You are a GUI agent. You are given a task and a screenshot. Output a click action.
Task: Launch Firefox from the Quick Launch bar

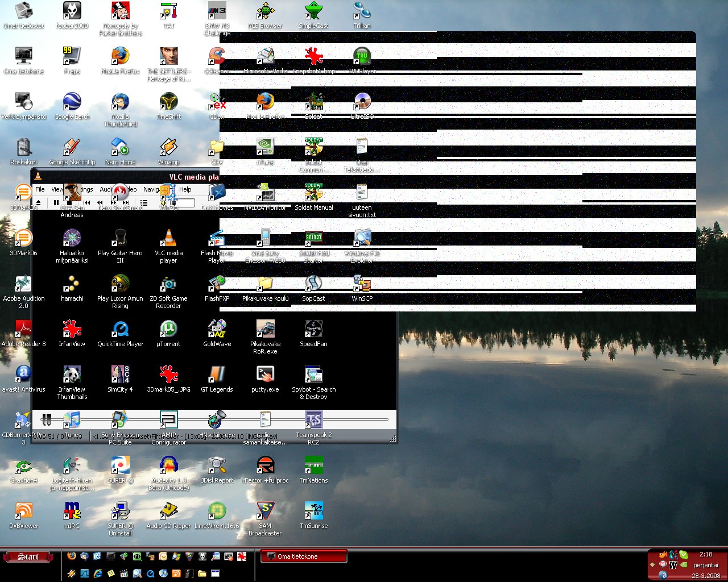(x=72, y=556)
